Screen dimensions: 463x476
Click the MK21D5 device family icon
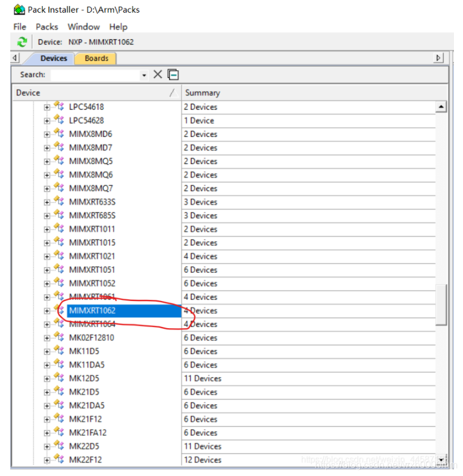[59, 392]
